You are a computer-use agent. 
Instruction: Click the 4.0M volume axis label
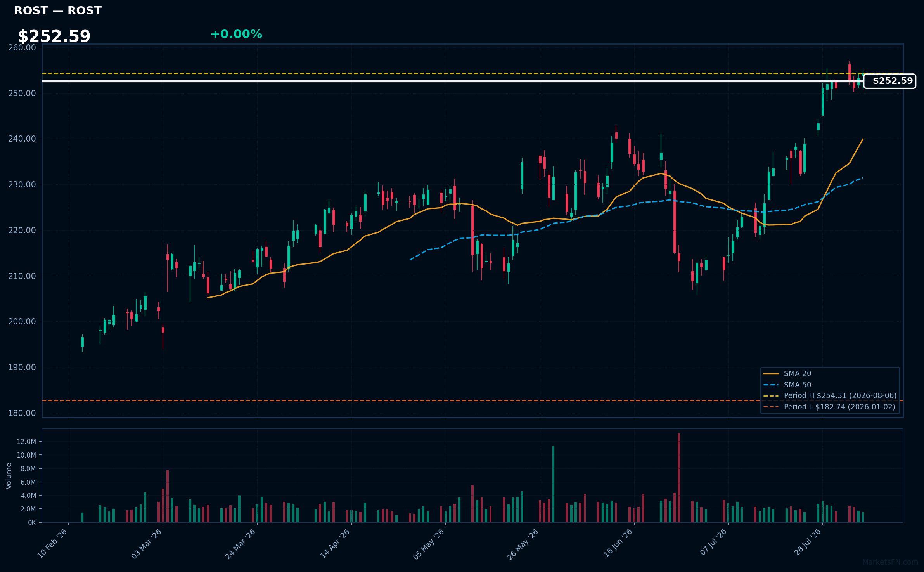(28, 496)
